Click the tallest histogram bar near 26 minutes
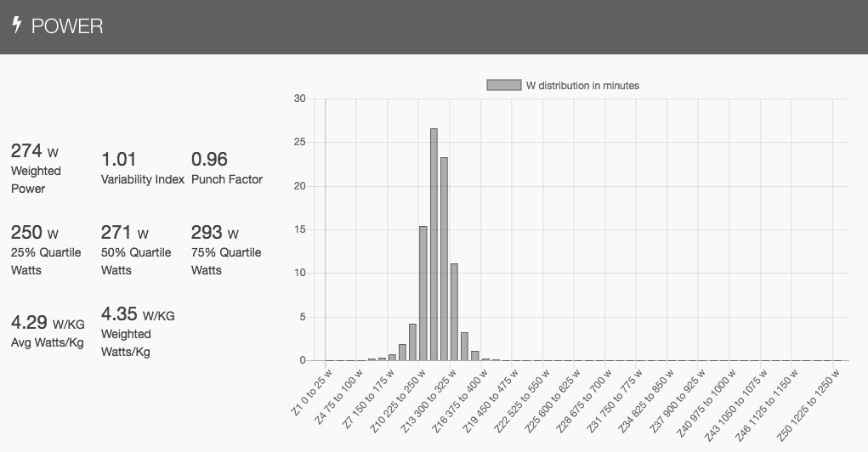Image resolution: width=868 pixels, height=452 pixels. point(434,245)
